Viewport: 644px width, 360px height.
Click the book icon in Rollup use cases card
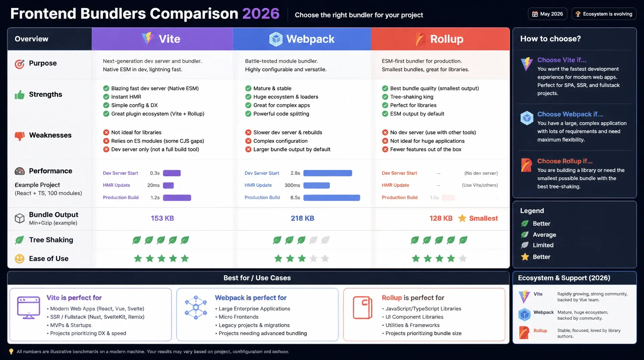(x=363, y=307)
